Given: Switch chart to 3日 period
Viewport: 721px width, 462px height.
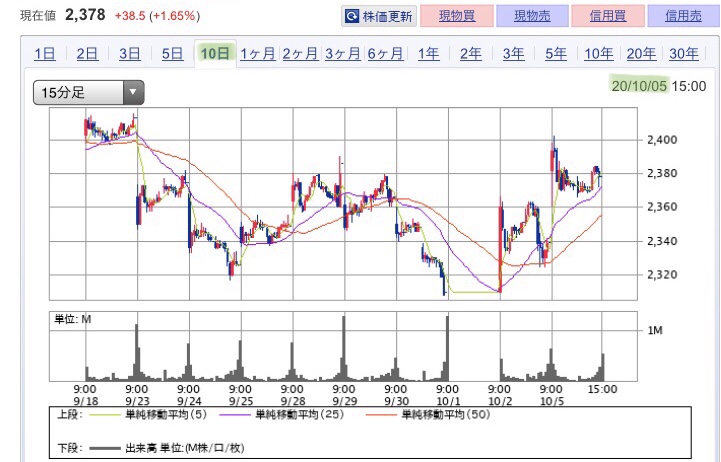Looking at the screenshot, I should 130,54.
